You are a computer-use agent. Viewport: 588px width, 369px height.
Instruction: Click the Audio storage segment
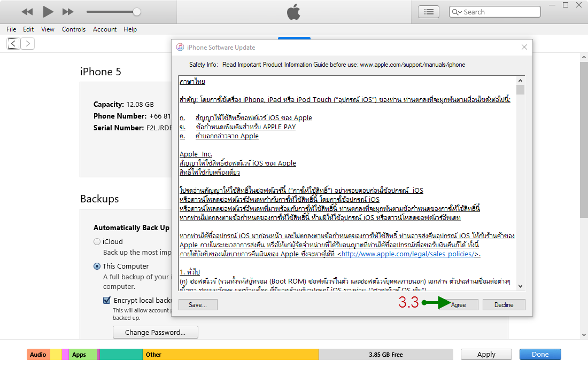pyautogui.click(x=38, y=355)
